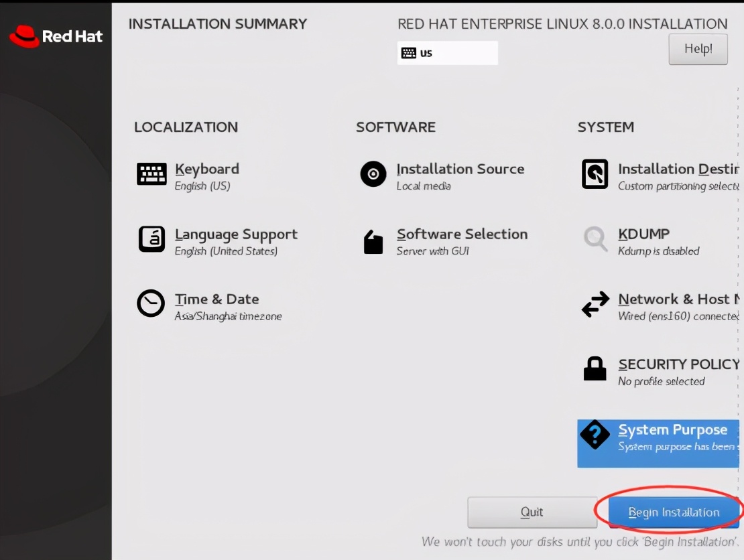Click the Language Support icon
Image resolution: width=744 pixels, height=560 pixels.
(151, 239)
